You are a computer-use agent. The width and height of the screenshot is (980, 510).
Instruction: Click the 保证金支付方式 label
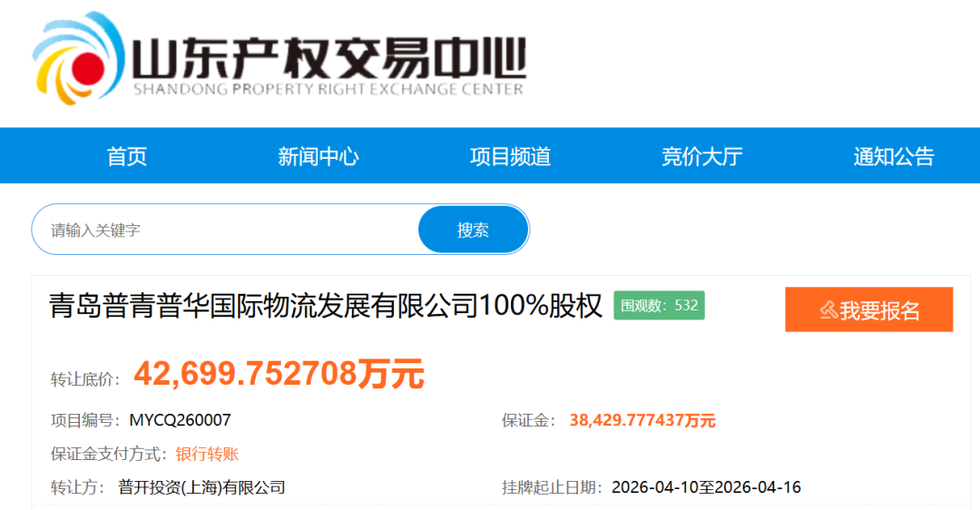click(109, 454)
